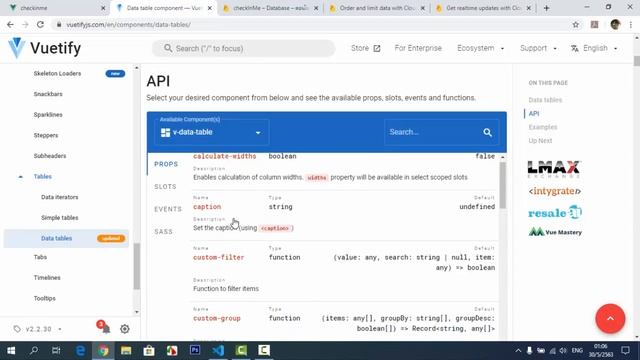Switch to Get realtime updates tab
This screenshot has height=360, width=640.
483,8
